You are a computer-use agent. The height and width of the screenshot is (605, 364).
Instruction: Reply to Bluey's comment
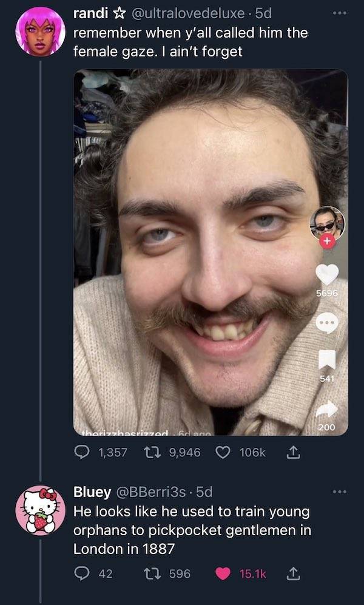(81, 573)
